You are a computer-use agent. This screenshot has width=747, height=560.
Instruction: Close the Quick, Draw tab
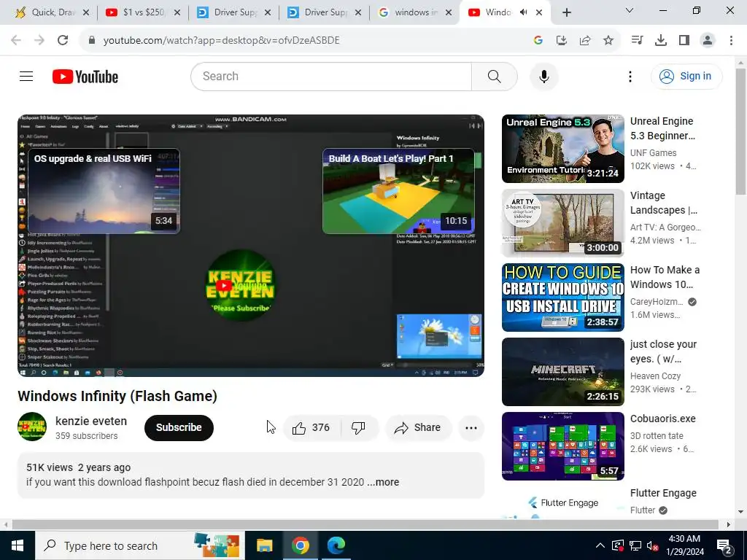click(86, 12)
